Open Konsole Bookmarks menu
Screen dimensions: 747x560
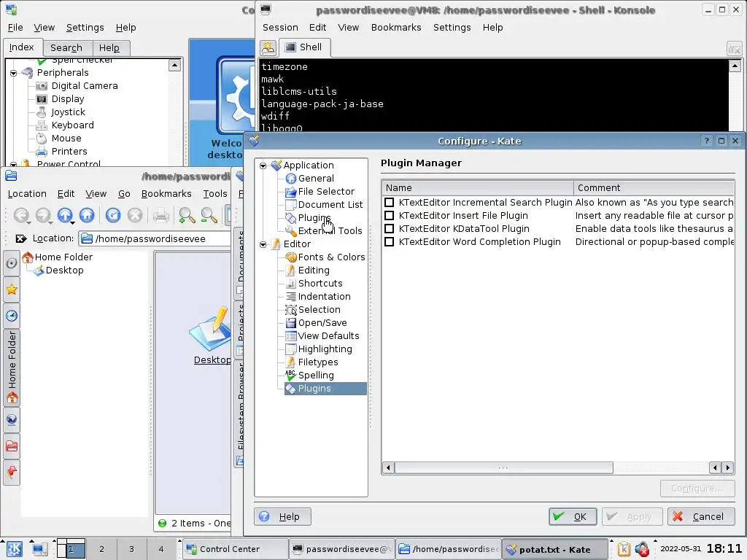396,28
